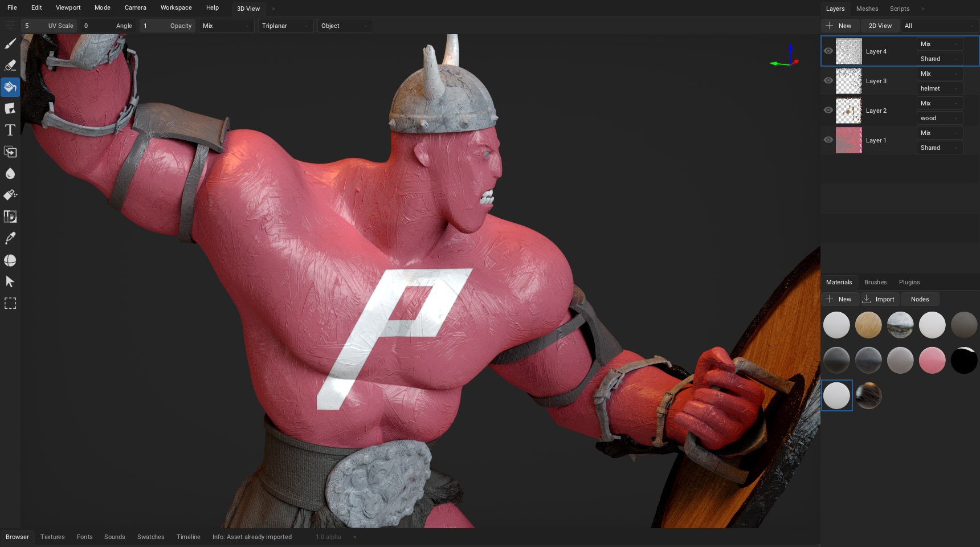Screen dimensions: 980x547
Task: Toggle visibility of Layer 3
Action: coord(828,80)
